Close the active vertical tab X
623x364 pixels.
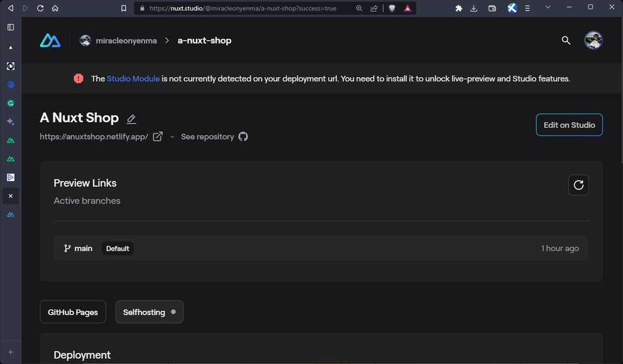click(x=11, y=196)
